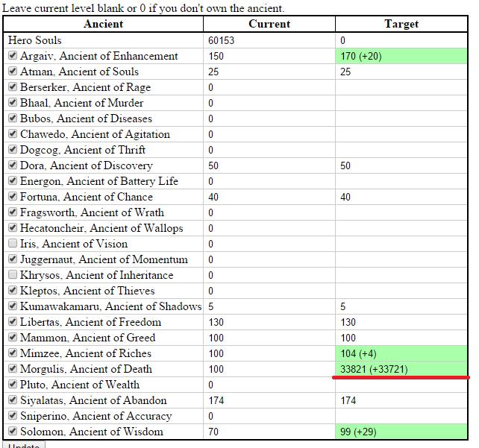Uncheck Sniperino, Ancient of Accuracy checkbox
479x448 pixels.
(x=13, y=415)
